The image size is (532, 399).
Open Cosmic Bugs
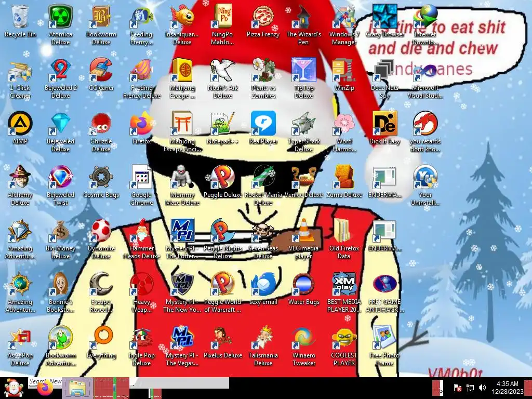[x=101, y=181]
